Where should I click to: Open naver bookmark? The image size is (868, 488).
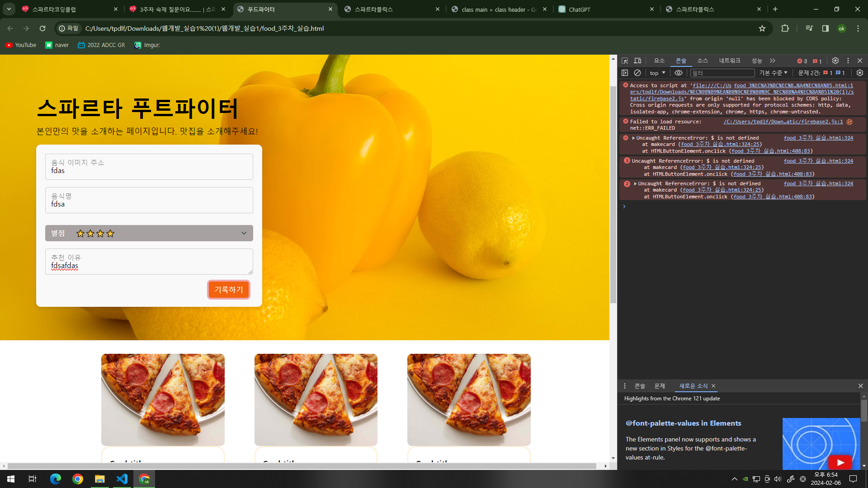pos(57,45)
